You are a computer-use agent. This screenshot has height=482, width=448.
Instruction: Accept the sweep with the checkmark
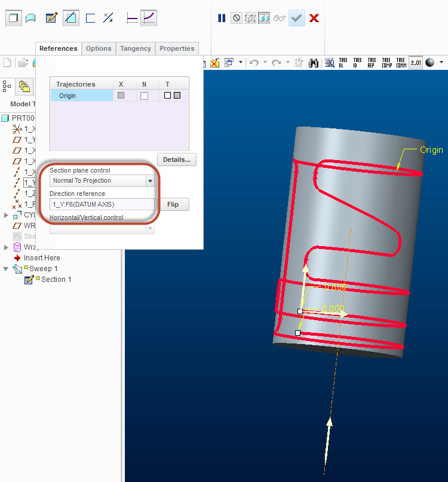(x=297, y=18)
